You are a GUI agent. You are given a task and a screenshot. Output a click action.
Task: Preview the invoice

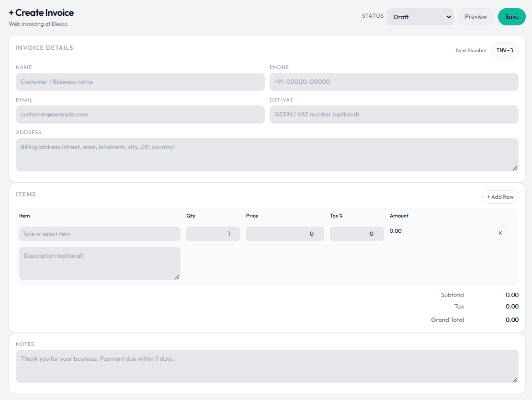475,16
